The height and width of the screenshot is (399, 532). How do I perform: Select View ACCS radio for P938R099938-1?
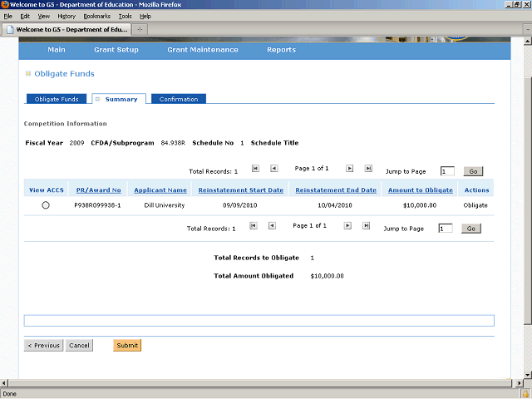click(x=46, y=205)
